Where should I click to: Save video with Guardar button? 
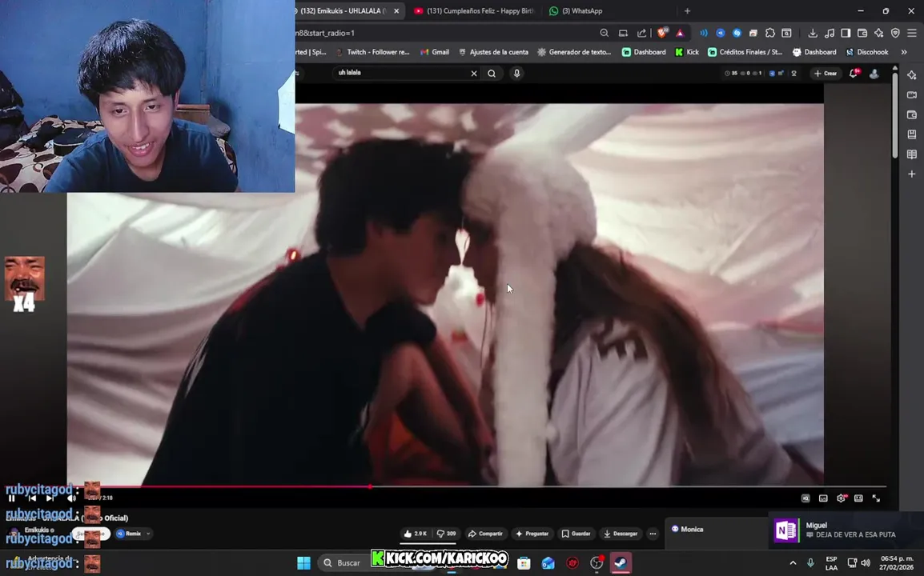pyautogui.click(x=576, y=534)
